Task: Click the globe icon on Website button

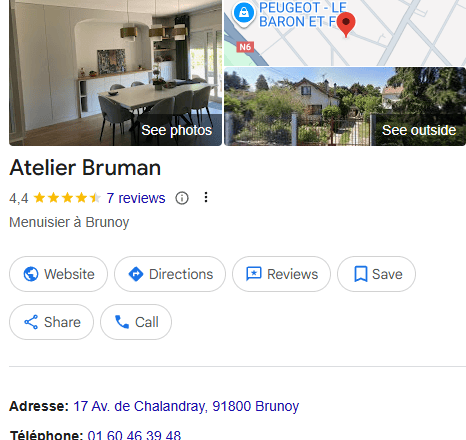Action: (x=31, y=274)
